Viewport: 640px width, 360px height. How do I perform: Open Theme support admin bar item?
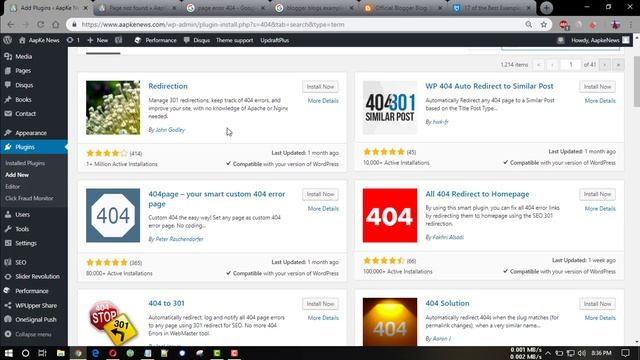(234, 40)
